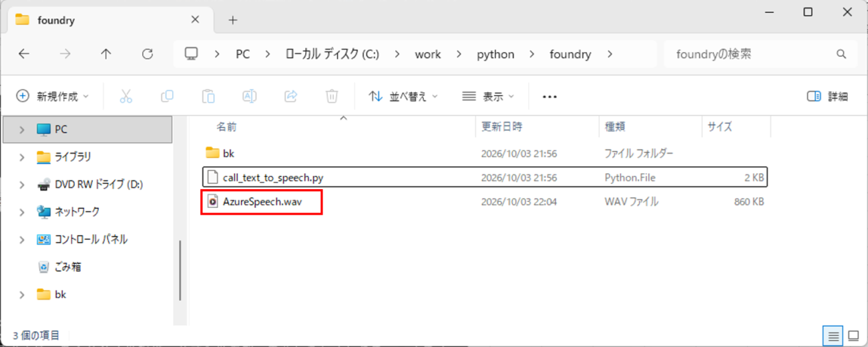
Task: Click the WAV ファイル type cell
Action: (x=631, y=201)
